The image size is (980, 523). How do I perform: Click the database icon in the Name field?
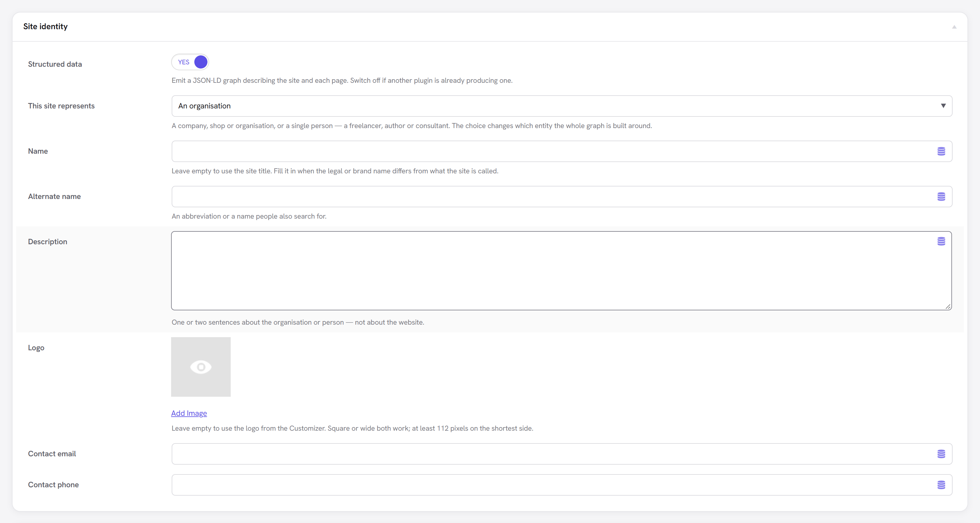click(941, 151)
